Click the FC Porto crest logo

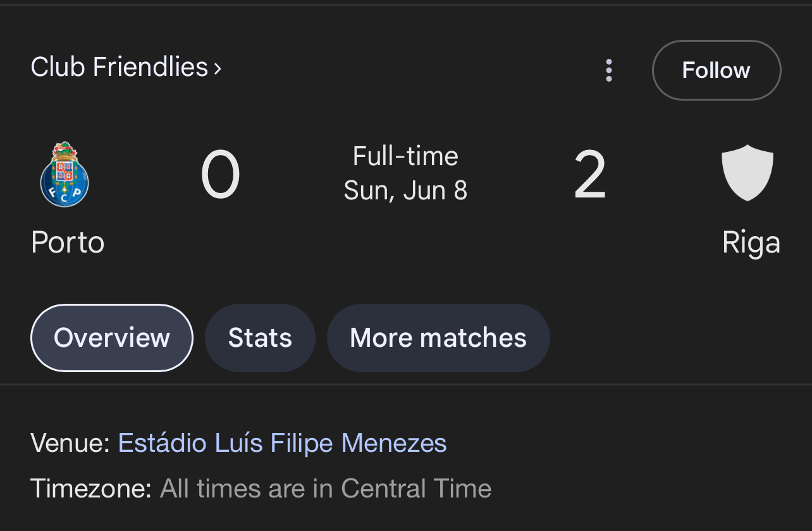pyautogui.click(x=65, y=175)
